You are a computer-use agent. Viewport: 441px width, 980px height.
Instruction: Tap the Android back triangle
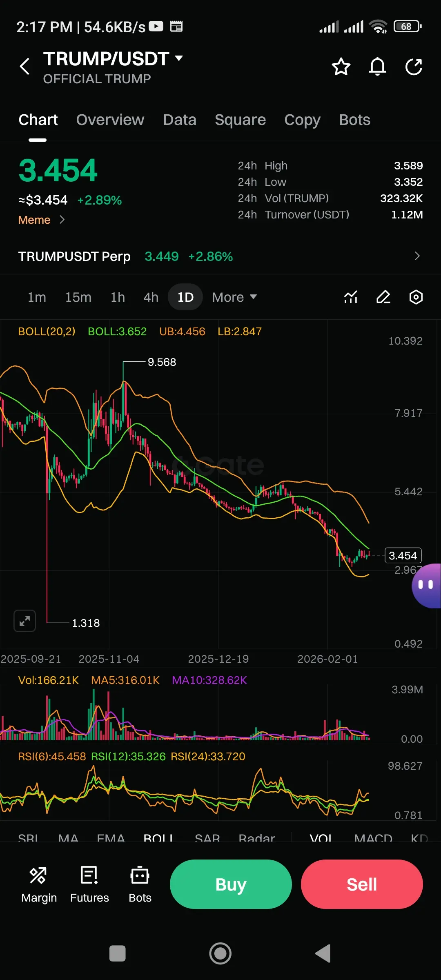click(x=323, y=954)
